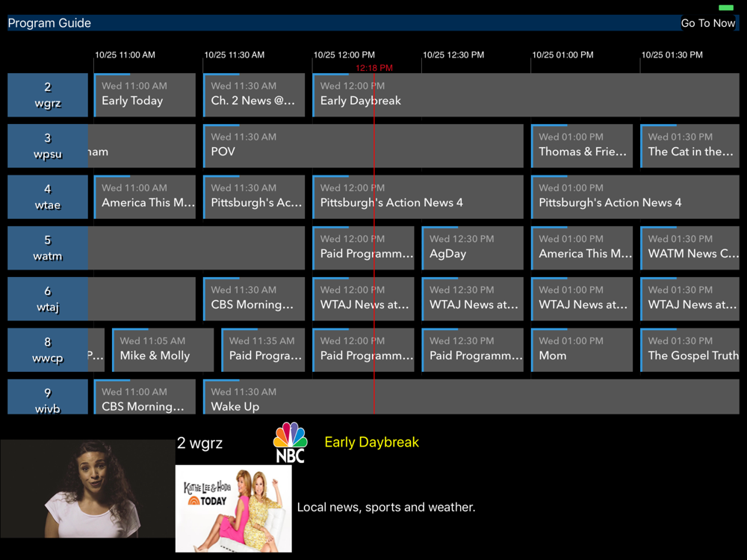Select channel 8 wwcp
The image size is (747, 560).
tap(48, 349)
